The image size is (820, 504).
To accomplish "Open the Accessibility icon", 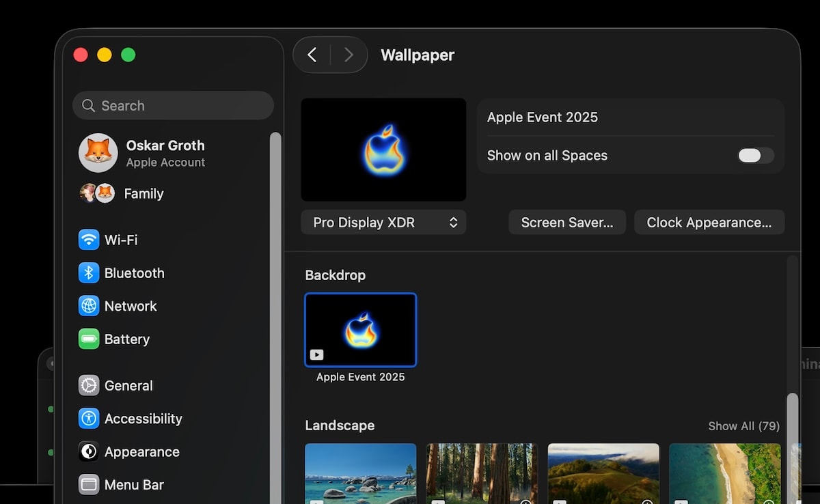I will (89, 419).
